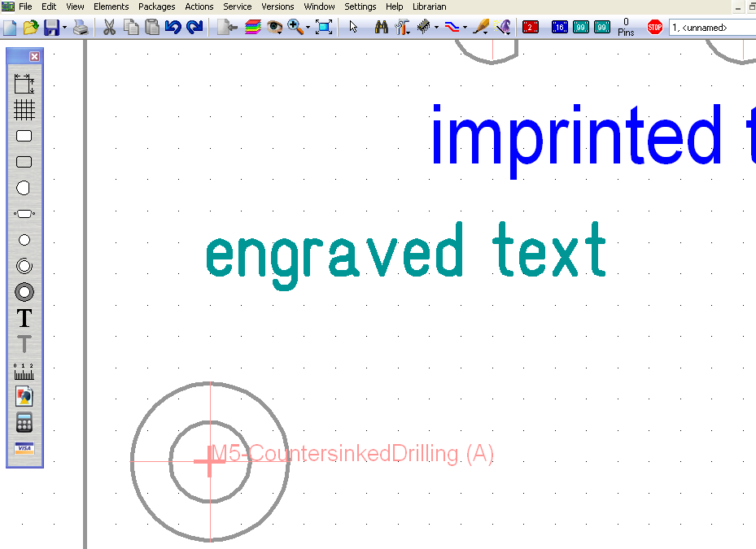Open the Librarian menu
This screenshot has height=549, width=756.
click(429, 7)
